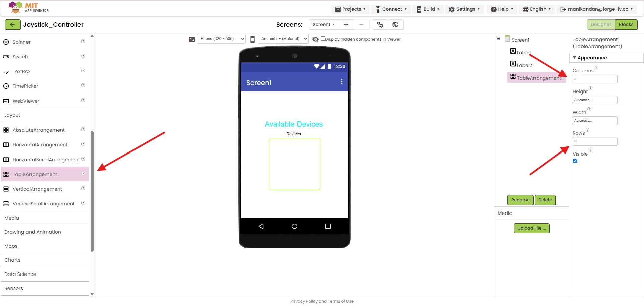Open help tooltip for Rows property
This screenshot has height=306, width=644.
(x=587, y=130)
